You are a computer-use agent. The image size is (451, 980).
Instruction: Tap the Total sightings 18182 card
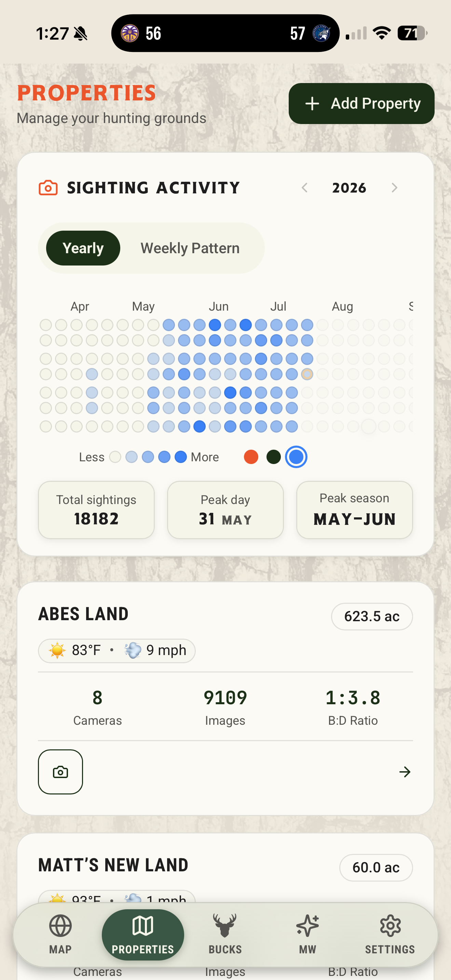tap(96, 510)
